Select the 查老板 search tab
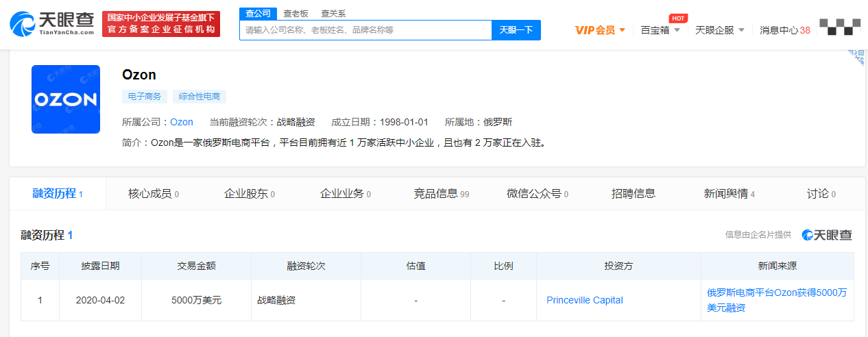The image size is (868, 337). (296, 14)
